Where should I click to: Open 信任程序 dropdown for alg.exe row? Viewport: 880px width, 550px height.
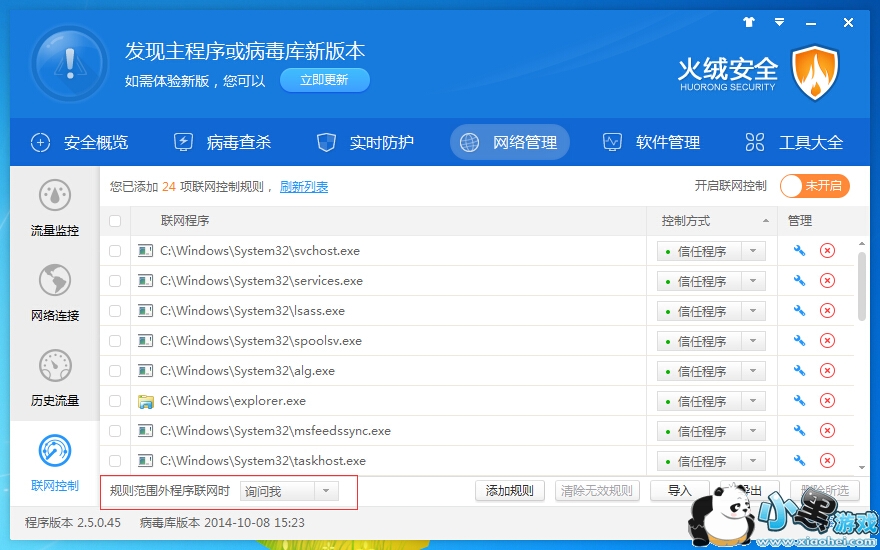(x=753, y=371)
